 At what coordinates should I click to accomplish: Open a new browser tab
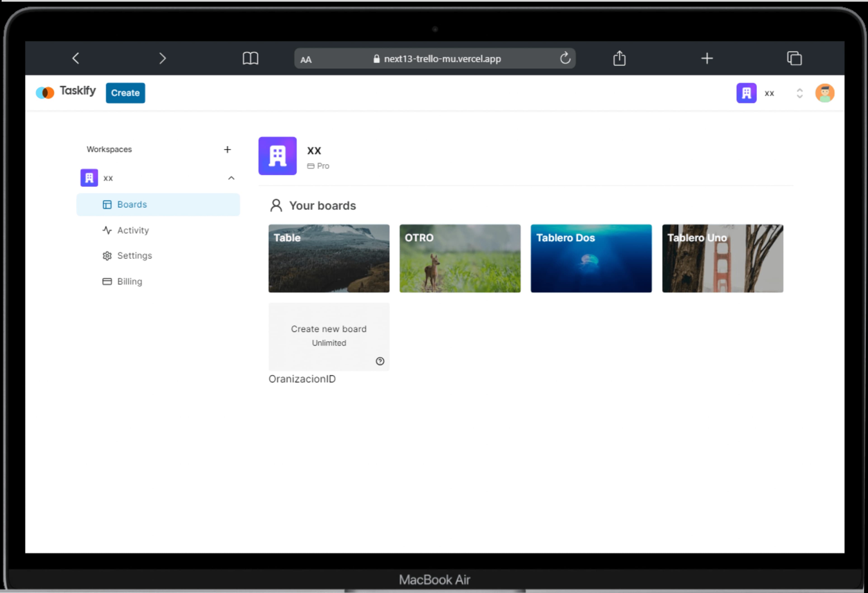pos(707,58)
